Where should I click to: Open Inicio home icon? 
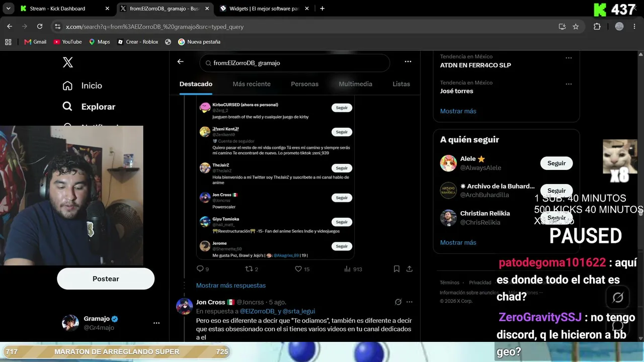67,85
